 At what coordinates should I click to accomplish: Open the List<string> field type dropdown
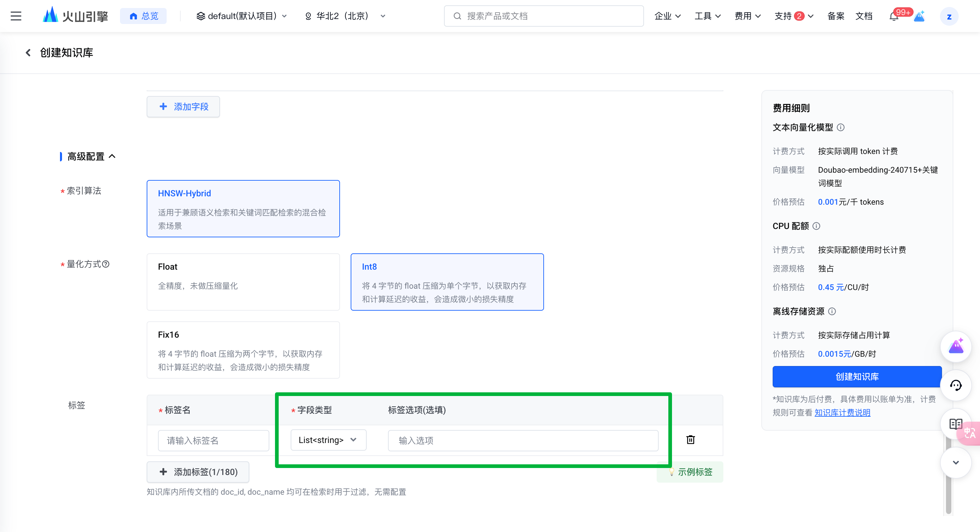point(328,440)
